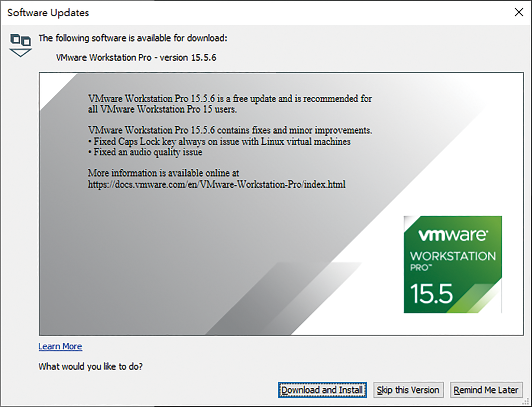Viewport: 532px width, 407px height.
Task: Click 'The following software is available' heading
Action: pyautogui.click(x=133, y=38)
